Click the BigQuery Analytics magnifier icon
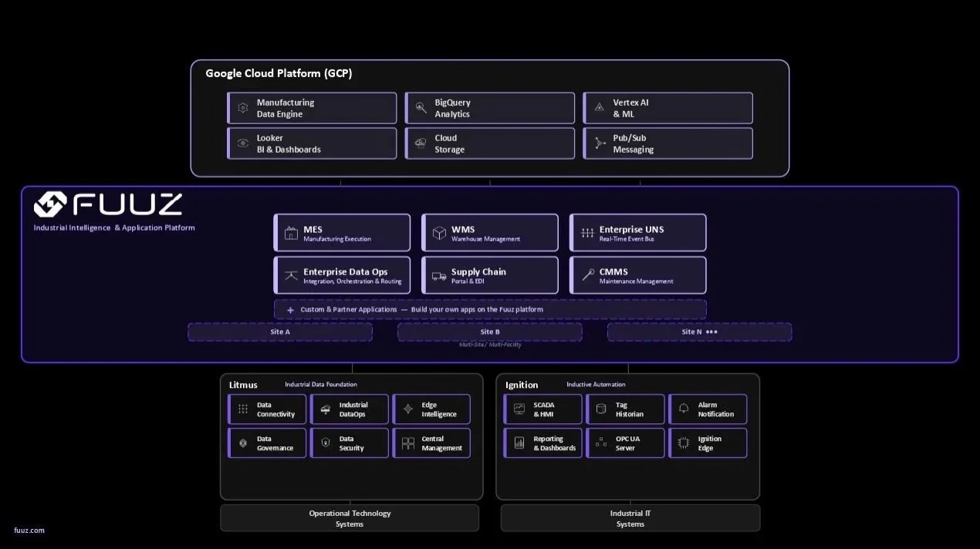The image size is (980, 549). point(421,107)
